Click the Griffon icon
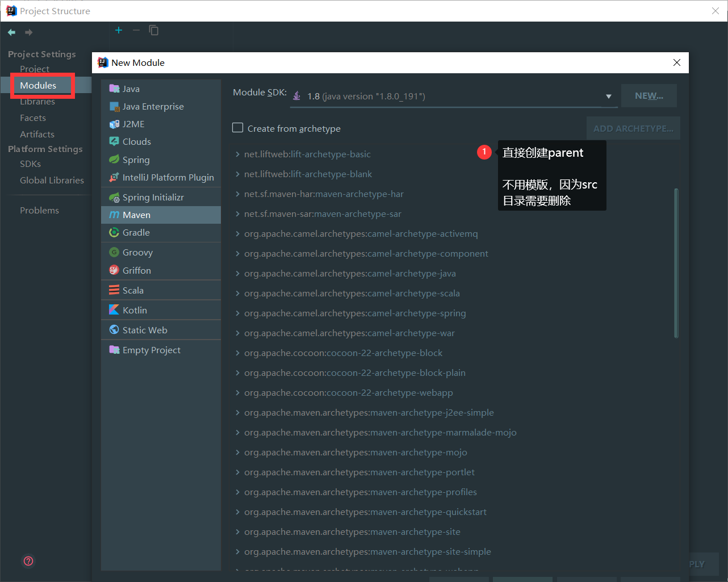 click(114, 270)
